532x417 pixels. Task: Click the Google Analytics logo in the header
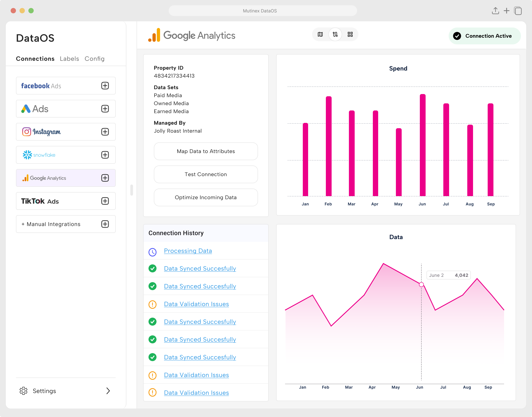pyautogui.click(x=192, y=35)
